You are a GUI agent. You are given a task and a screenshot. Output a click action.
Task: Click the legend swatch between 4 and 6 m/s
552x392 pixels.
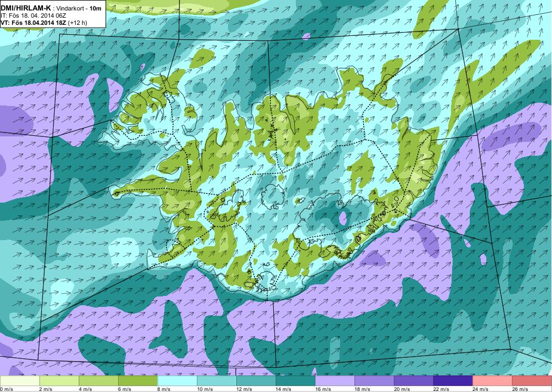(x=99, y=380)
